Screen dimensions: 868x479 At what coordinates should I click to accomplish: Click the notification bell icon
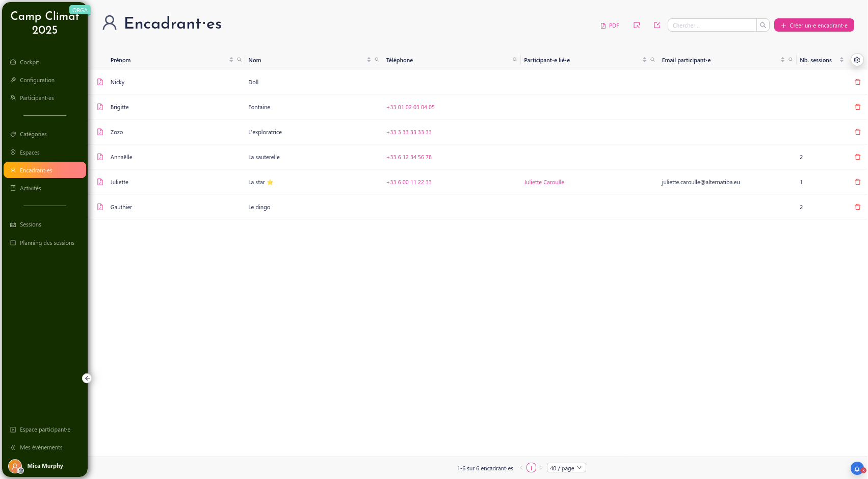[857, 469]
